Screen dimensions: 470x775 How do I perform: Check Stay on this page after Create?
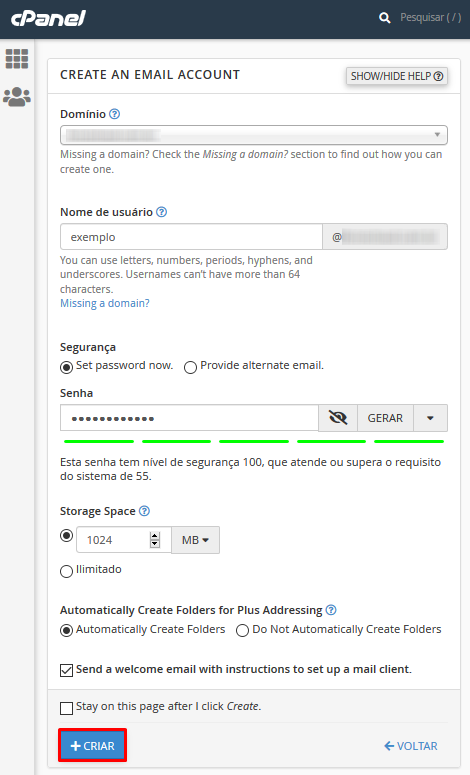point(66,708)
